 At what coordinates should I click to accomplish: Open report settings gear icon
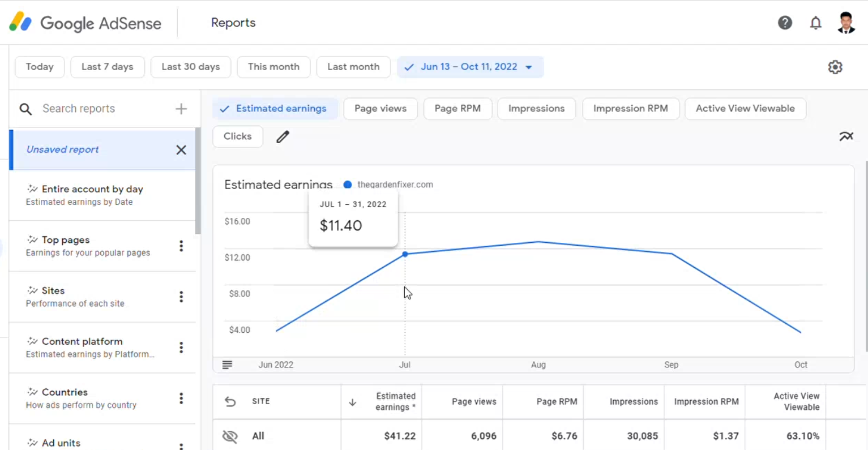[835, 67]
